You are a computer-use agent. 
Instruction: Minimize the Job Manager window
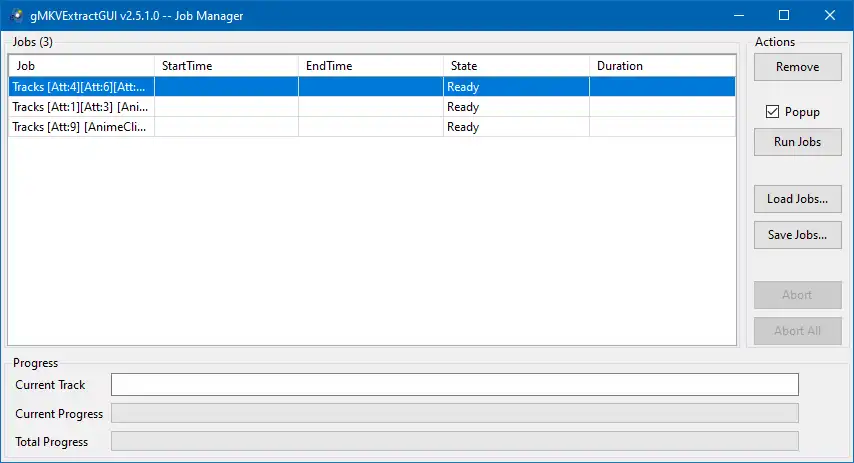(x=739, y=15)
